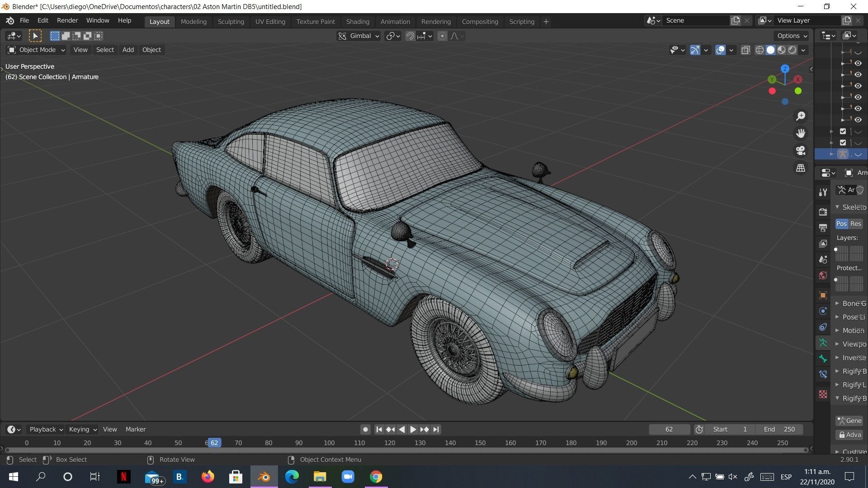The height and width of the screenshot is (488, 868).
Task: Open the viewport shading options arrow
Action: pos(803,50)
